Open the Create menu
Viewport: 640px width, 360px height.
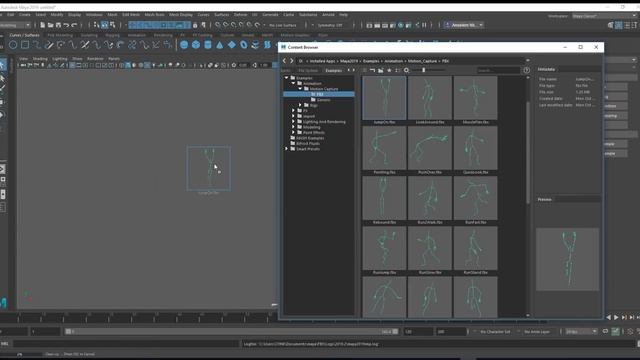24,15
